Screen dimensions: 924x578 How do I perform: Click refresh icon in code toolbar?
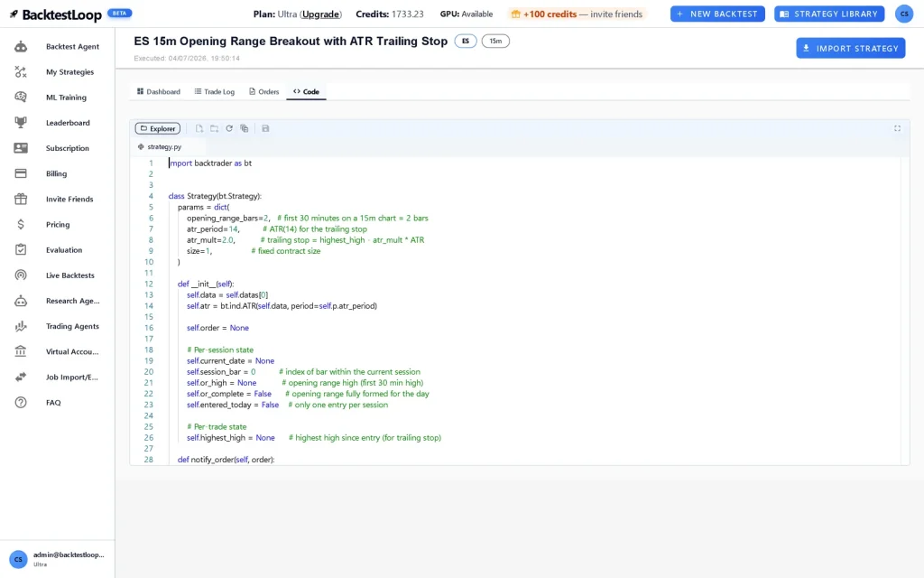coord(229,128)
